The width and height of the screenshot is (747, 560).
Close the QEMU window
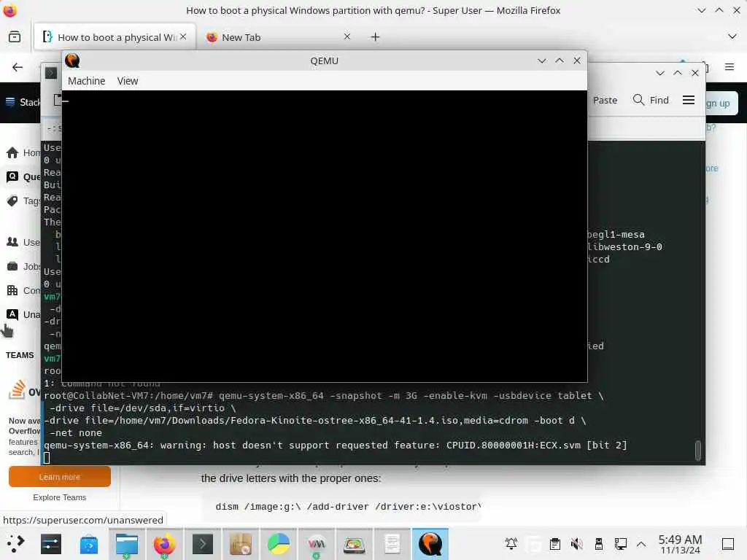(x=577, y=61)
